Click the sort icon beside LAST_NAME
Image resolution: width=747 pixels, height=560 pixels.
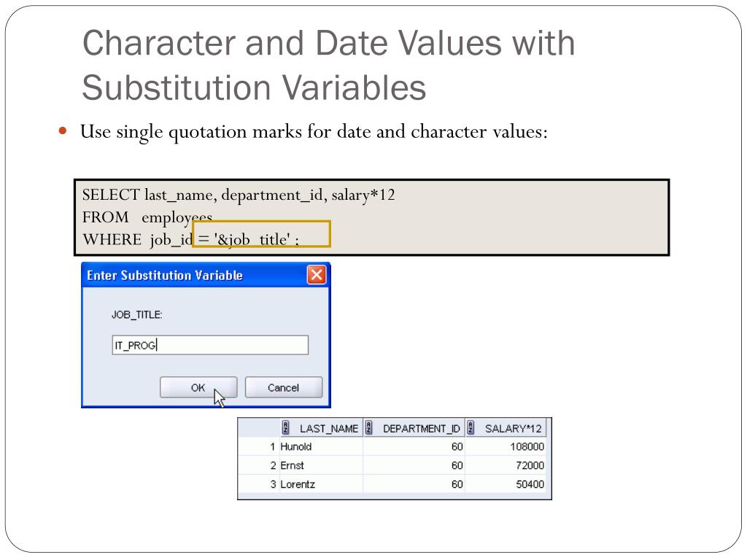[x=285, y=427]
